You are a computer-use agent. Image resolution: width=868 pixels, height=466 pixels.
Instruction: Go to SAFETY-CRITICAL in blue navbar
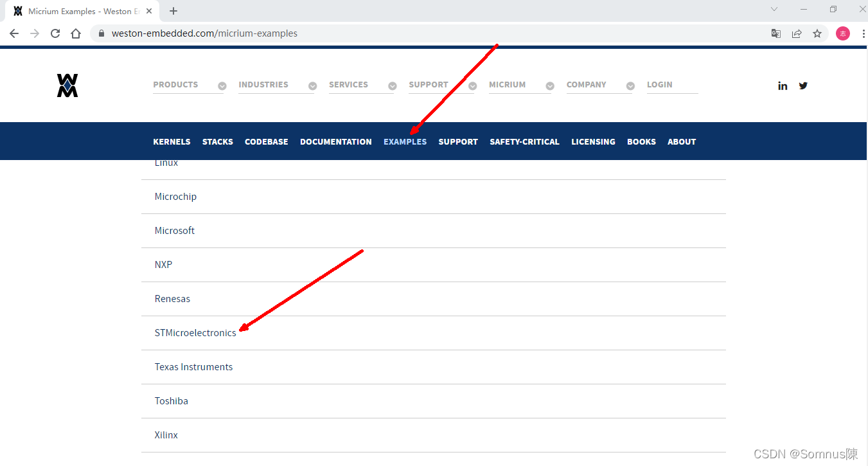[524, 141]
